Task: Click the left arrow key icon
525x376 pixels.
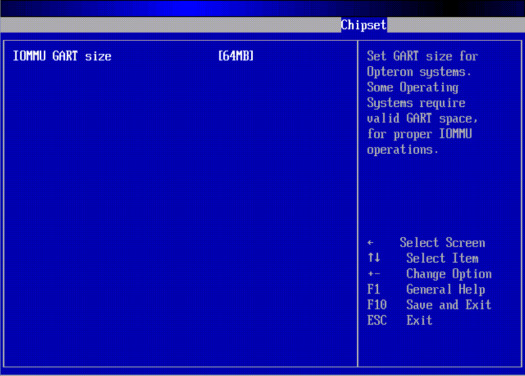Action: [370, 242]
